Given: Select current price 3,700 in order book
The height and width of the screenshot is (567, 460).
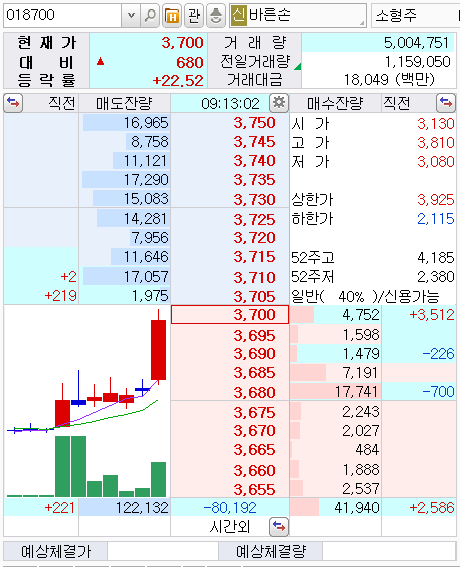Looking at the screenshot, I should pyautogui.click(x=230, y=315).
